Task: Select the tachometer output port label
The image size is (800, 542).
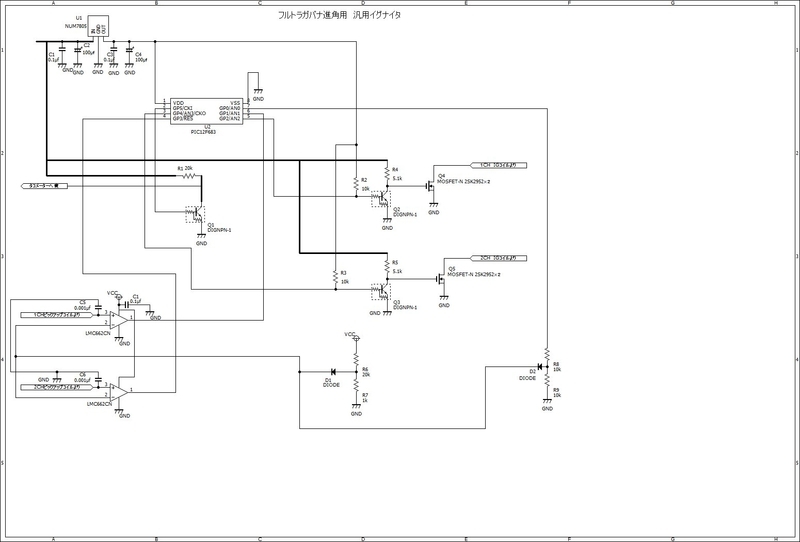Action: pos(45,186)
